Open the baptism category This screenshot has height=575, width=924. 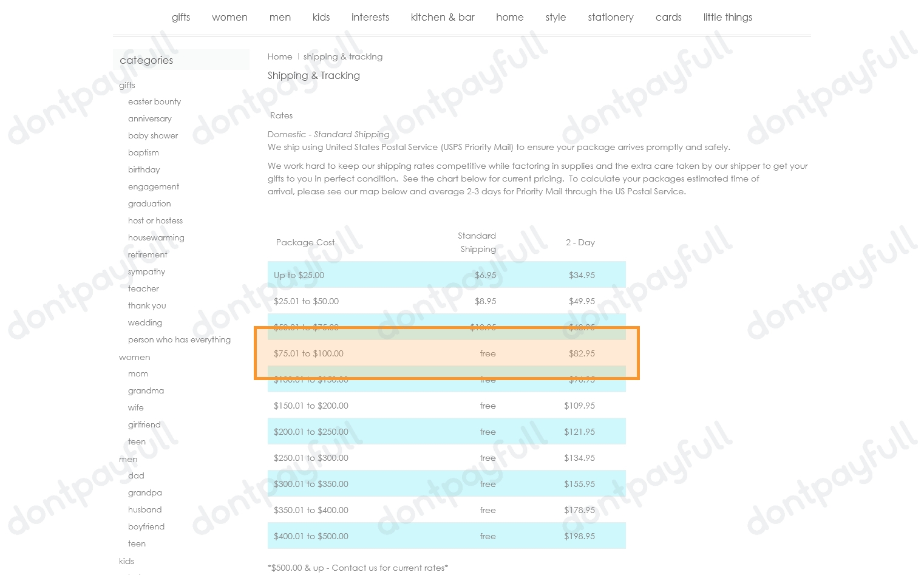143,153
